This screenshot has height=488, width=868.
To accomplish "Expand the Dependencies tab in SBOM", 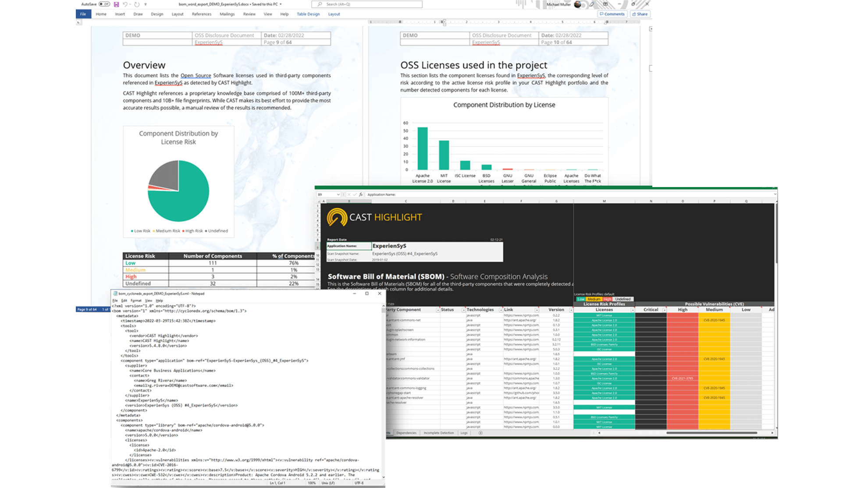I will (x=414, y=432).
